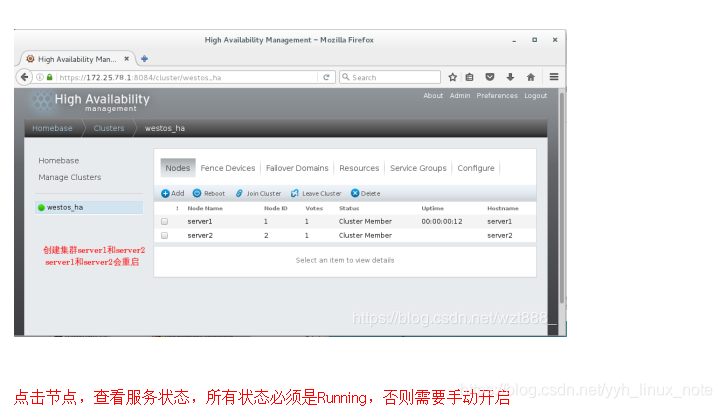Close the High Availability Man... tab
The image size is (722, 408).
[x=126, y=59]
